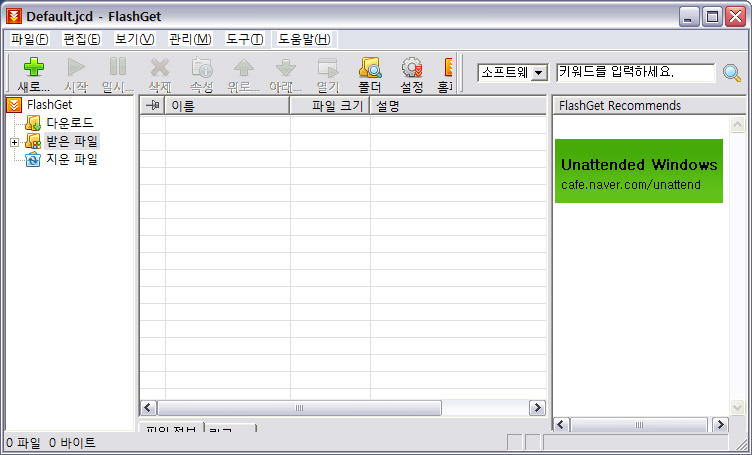Image resolution: width=752 pixels, height=455 pixels.
Task: Click the file list right scroll arrow
Action: pos(537,408)
